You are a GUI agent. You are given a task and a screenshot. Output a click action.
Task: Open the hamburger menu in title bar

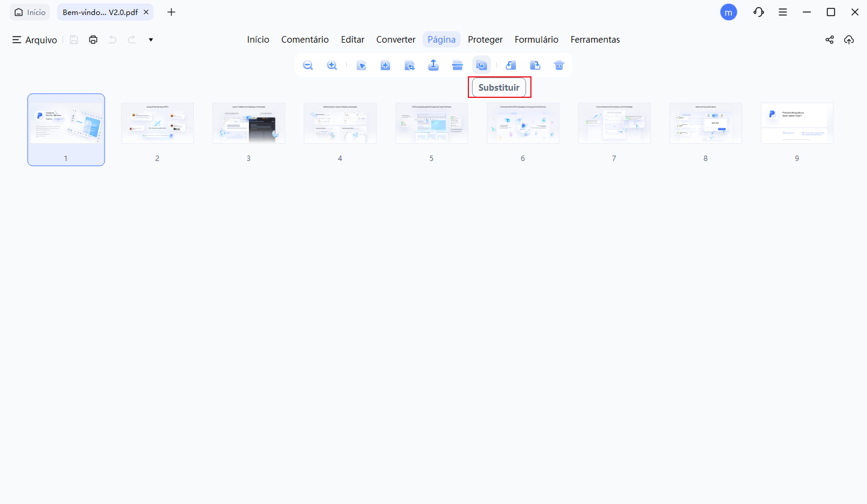point(783,12)
